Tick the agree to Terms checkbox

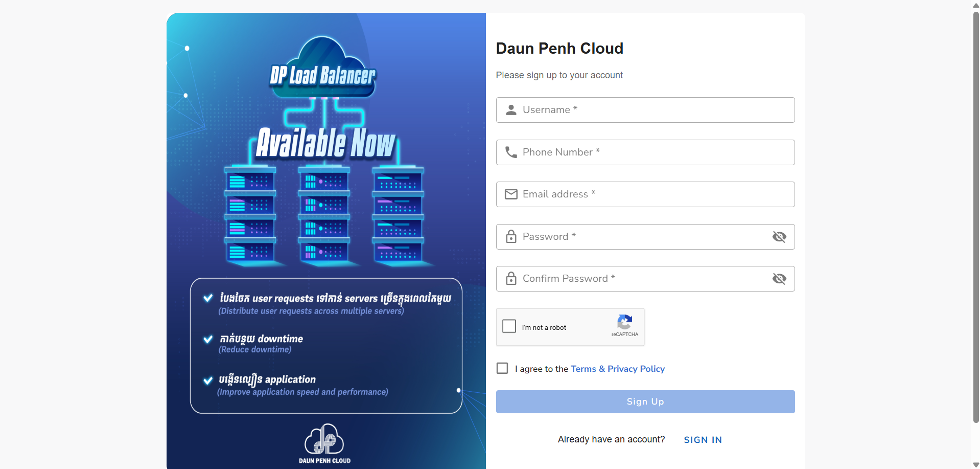502,368
